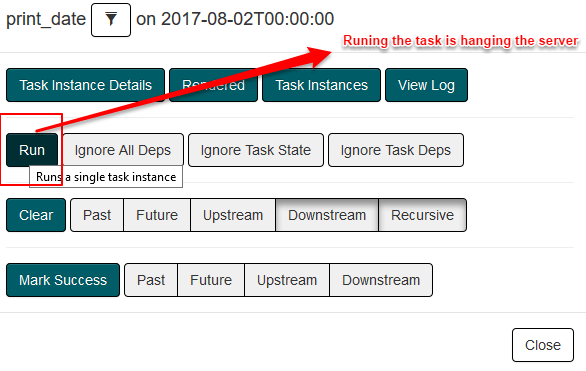
Task: Open the Rendered template view
Action: (x=213, y=85)
